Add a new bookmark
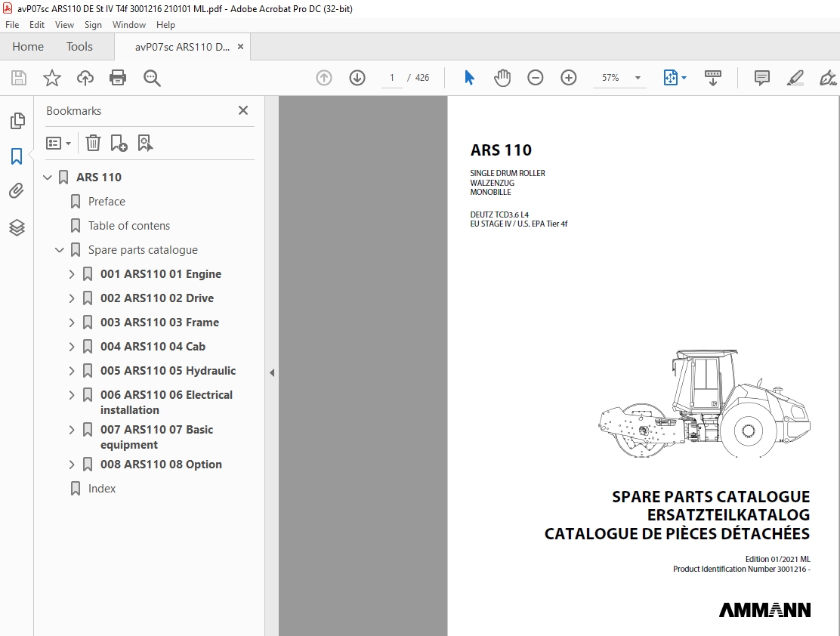Image resolution: width=840 pixels, height=636 pixels. (119, 143)
